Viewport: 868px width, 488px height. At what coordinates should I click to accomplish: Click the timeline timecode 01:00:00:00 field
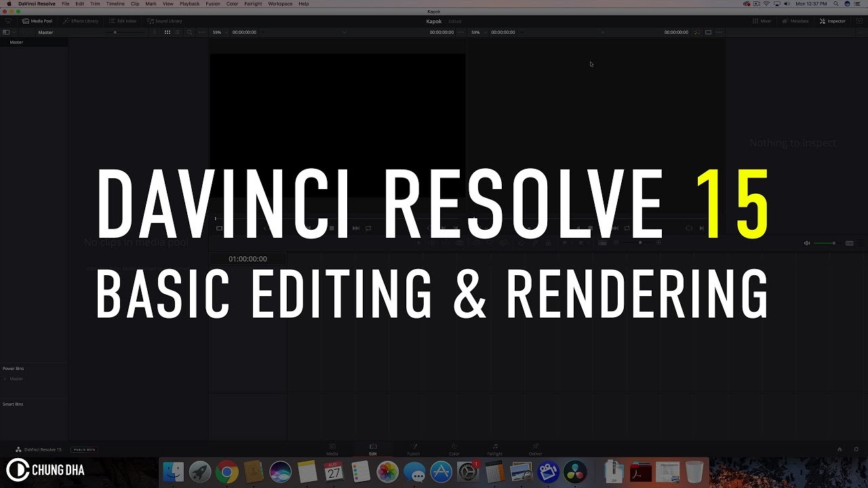(x=248, y=259)
